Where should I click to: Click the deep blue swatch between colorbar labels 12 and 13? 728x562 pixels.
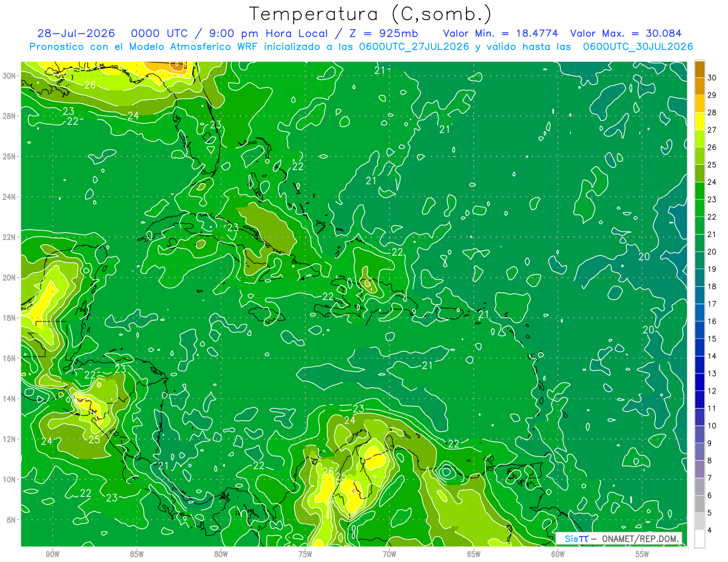point(699,382)
